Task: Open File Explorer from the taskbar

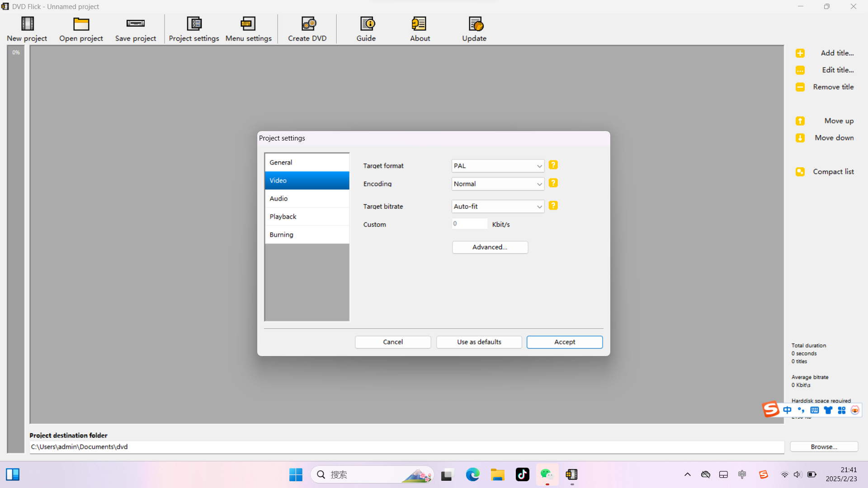Action: [497, 474]
